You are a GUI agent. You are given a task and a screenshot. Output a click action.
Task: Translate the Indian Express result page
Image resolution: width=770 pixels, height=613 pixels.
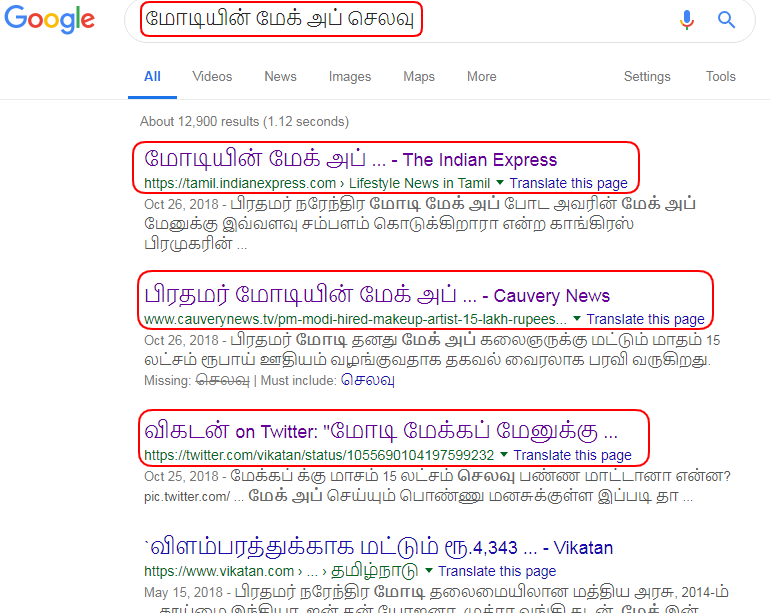coord(568,183)
